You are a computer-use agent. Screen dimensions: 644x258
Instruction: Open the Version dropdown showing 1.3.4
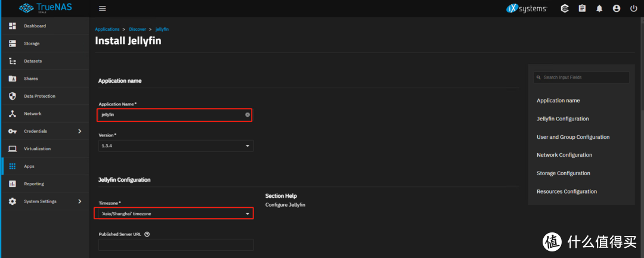(x=175, y=146)
